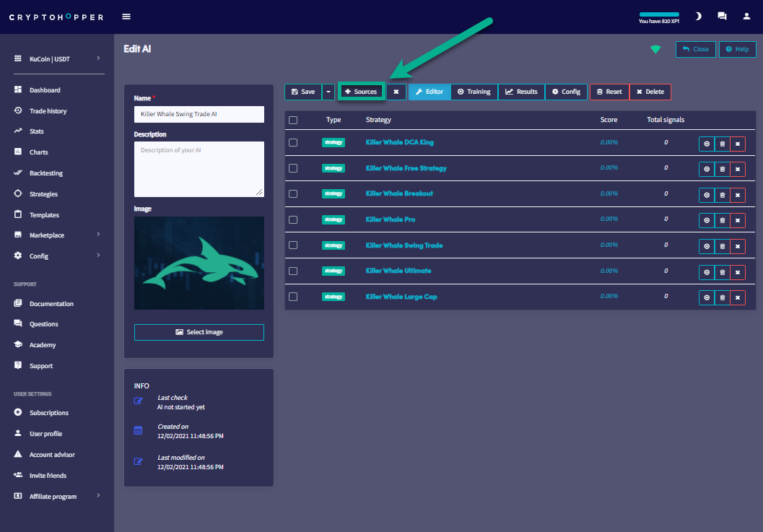Switch to the Training tab
This screenshot has width=763, height=532.
click(x=474, y=92)
